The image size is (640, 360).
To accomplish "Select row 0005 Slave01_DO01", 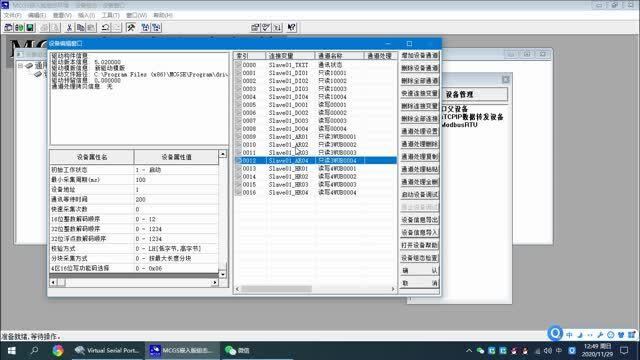I will [x=315, y=105].
